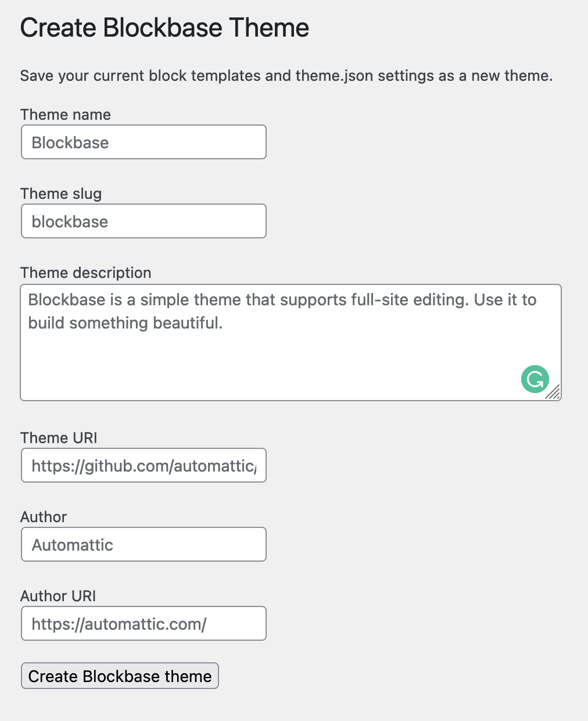Click the Create Blockbase Theme page heading
Image resolution: width=588 pixels, height=721 pixels.
tap(164, 27)
